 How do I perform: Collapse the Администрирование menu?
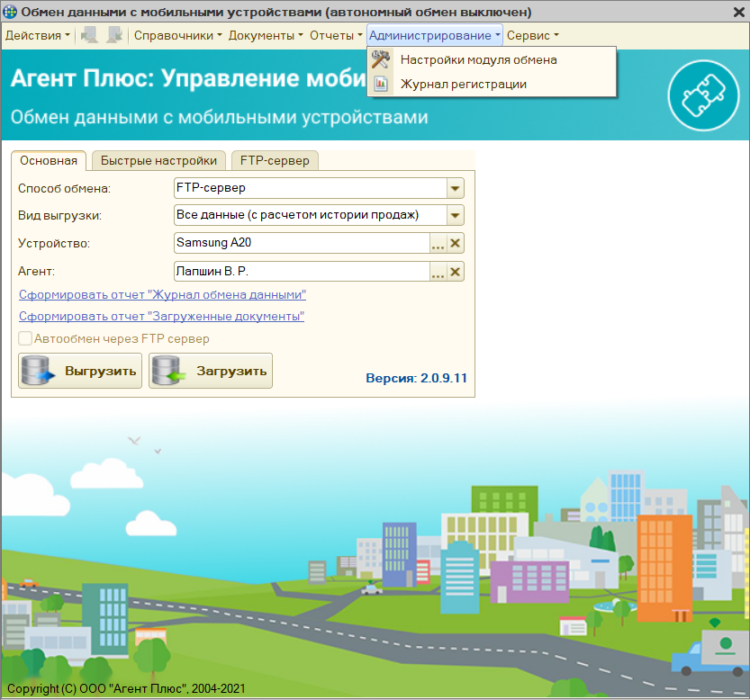434,35
